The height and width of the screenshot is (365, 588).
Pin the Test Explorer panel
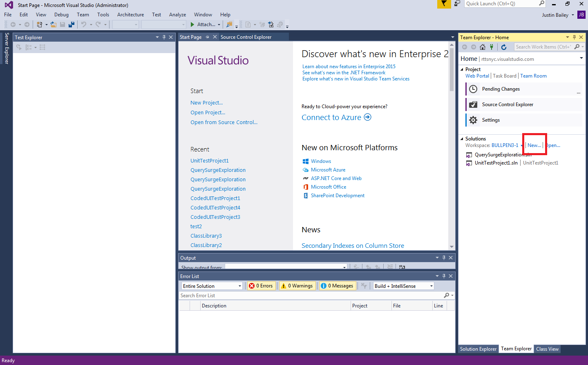point(164,37)
